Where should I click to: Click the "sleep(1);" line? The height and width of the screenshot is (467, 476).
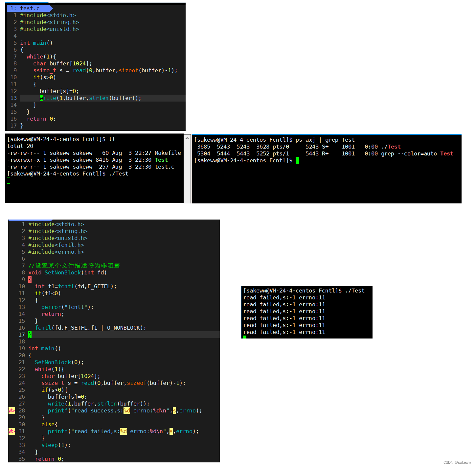56,445
